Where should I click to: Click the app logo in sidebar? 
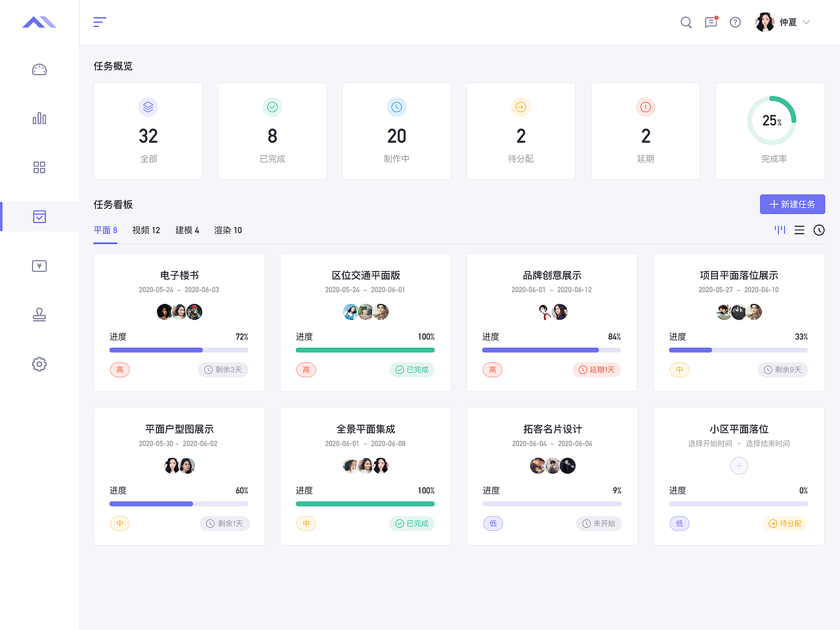pos(39,22)
